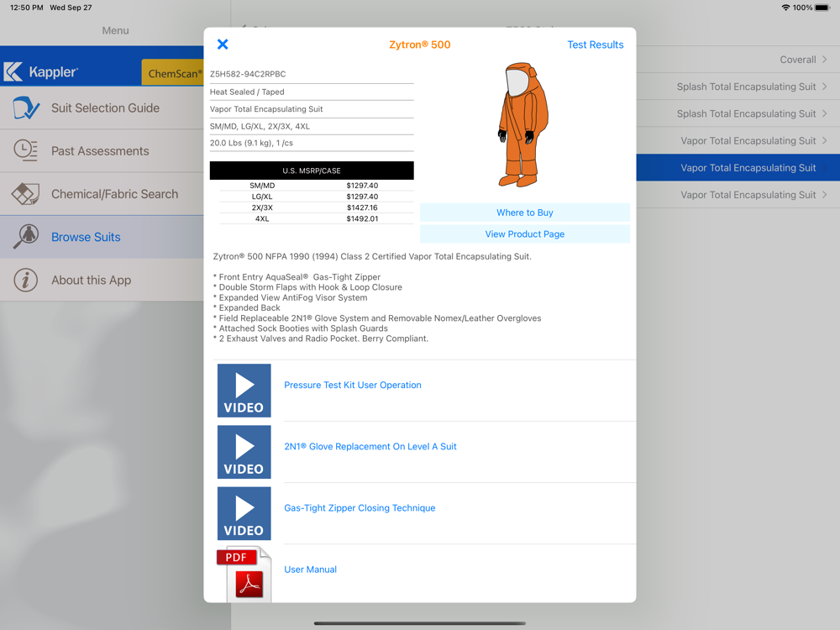Play Gas-Tight Zipper Closing video icon
Viewport: 840px width, 630px height.
[x=244, y=514]
